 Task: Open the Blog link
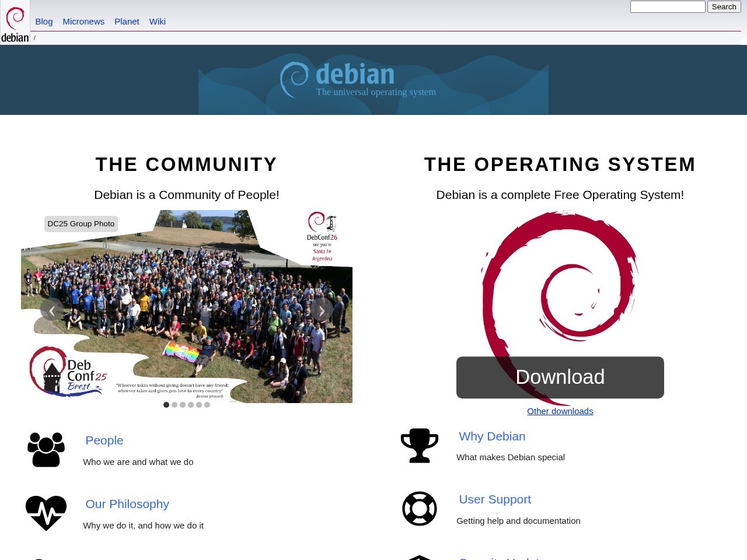[44, 22]
